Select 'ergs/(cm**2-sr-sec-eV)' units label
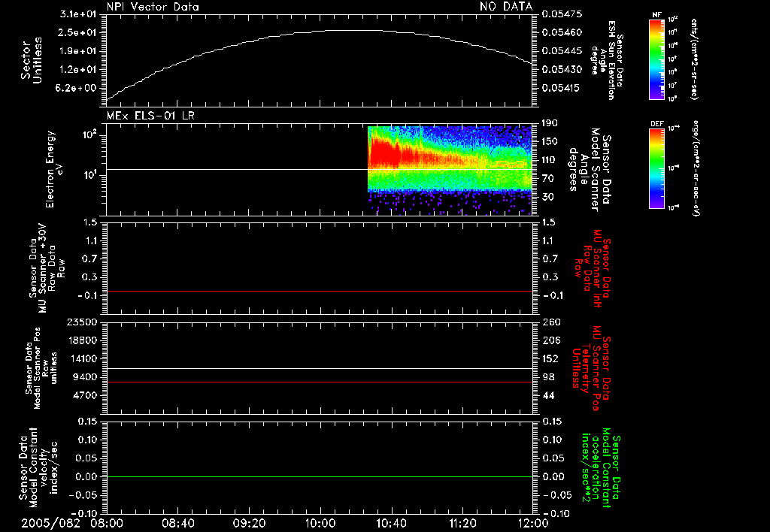770x532 pixels. [x=697, y=168]
